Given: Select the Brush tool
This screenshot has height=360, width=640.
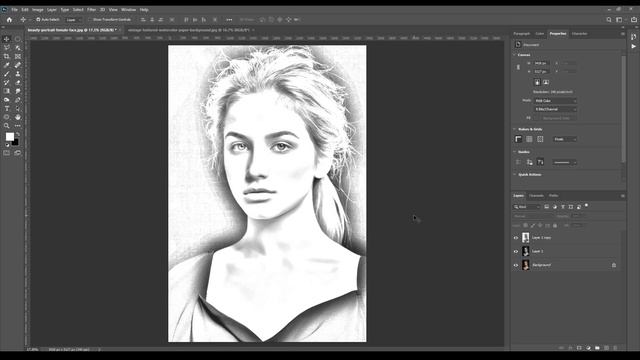Looking at the screenshot, I should tap(7, 74).
